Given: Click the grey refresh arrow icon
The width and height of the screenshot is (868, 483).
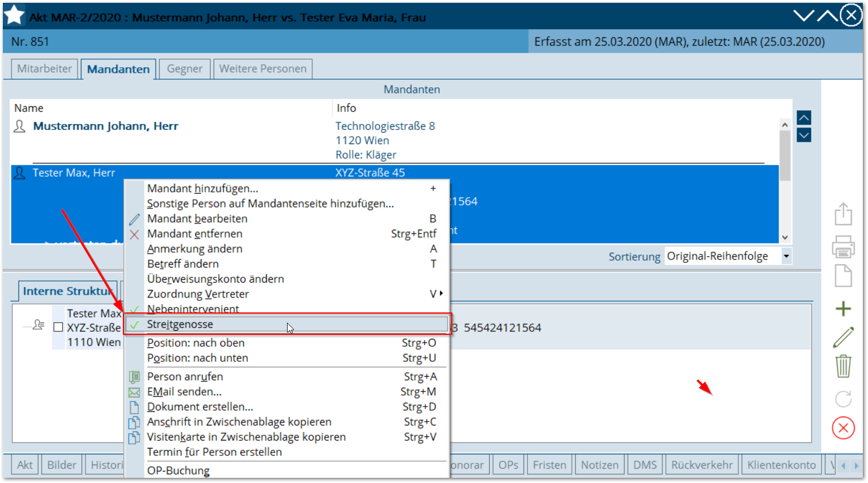Looking at the screenshot, I should pyautogui.click(x=843, y=399).
